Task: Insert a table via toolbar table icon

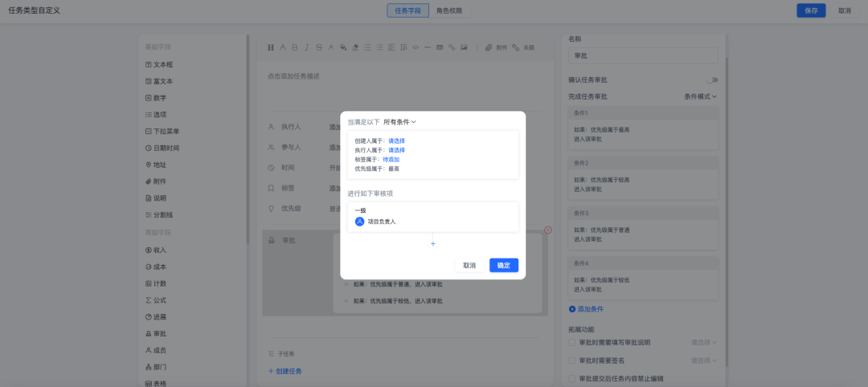Action: pos(440,47)
